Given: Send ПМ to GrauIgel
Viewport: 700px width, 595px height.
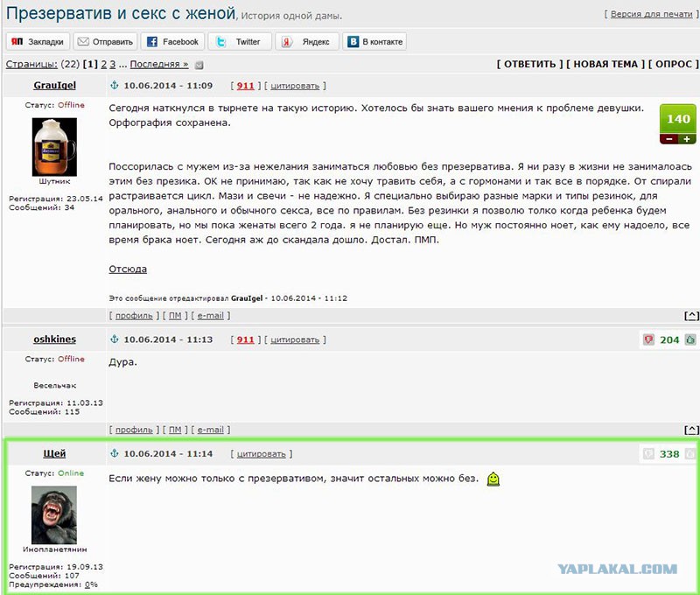Looking at the screenshot, I should 175,316.
